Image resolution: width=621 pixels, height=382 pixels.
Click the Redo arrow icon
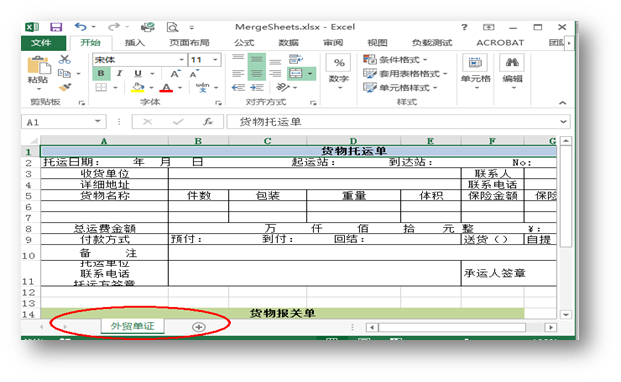tap(114, 27)
